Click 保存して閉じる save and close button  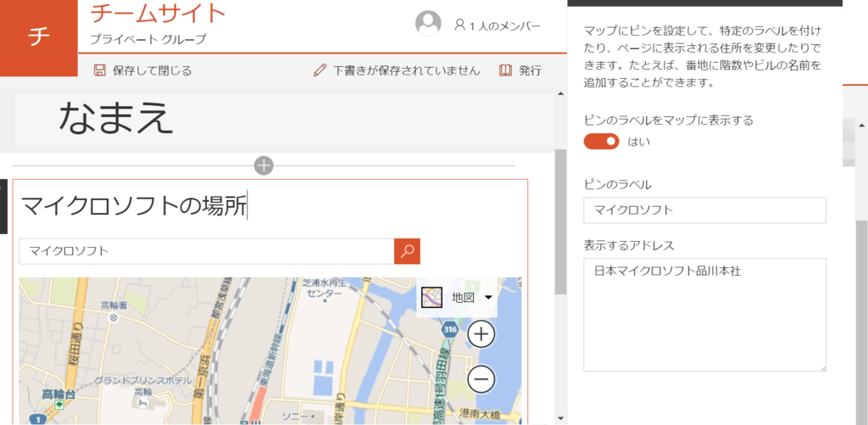tap(142, 70)
